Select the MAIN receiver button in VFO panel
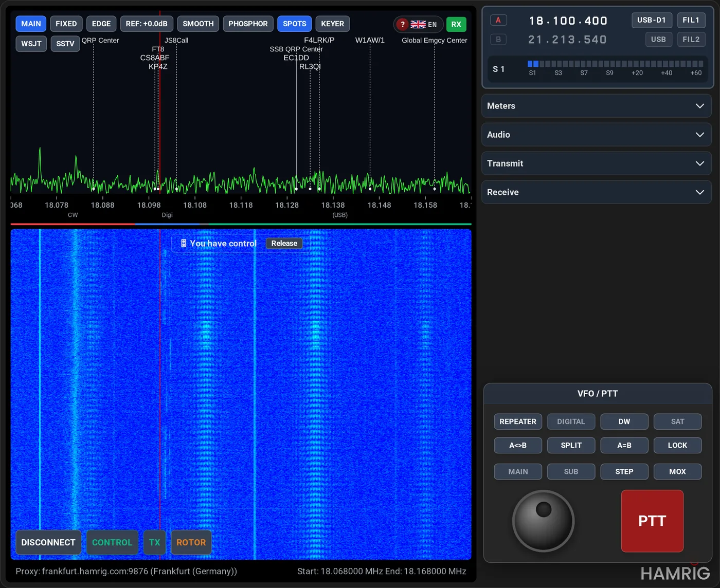 click(x=518, y=471)
